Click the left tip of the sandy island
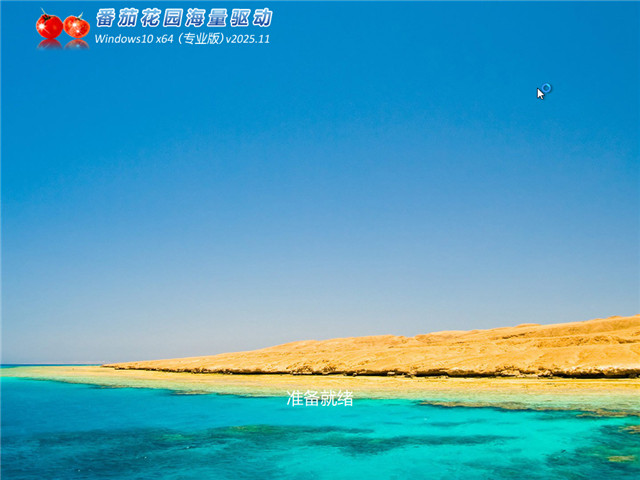Image resolution: width=640 pixels, height=480 pixels. click(x=115, y=365)
